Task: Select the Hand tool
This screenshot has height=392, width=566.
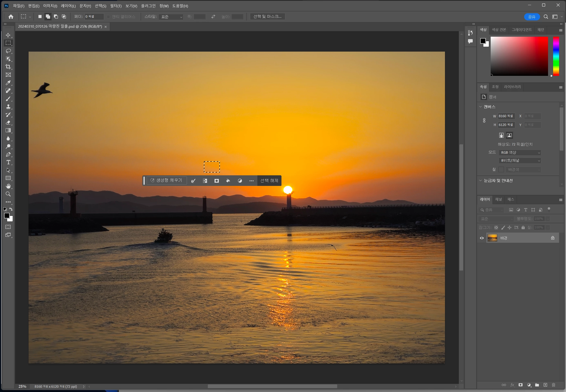Action: [8, 186]
